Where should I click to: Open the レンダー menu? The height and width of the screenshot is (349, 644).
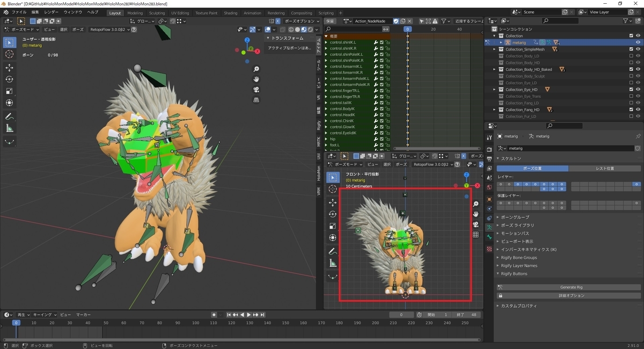(x=52, y=12)
